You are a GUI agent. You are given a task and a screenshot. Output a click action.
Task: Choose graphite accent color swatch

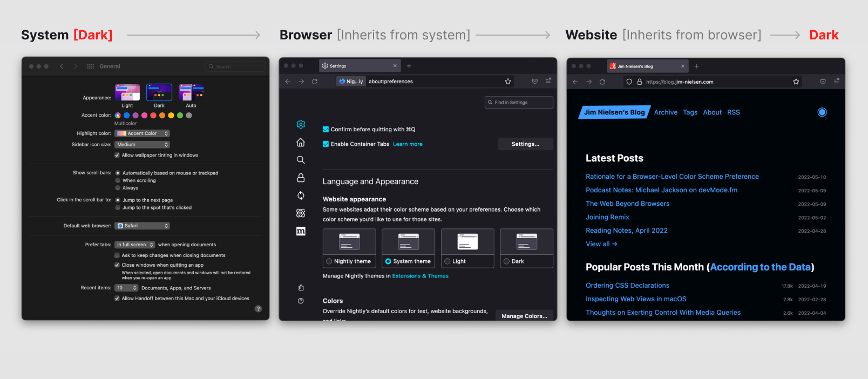tap(188, 116)
